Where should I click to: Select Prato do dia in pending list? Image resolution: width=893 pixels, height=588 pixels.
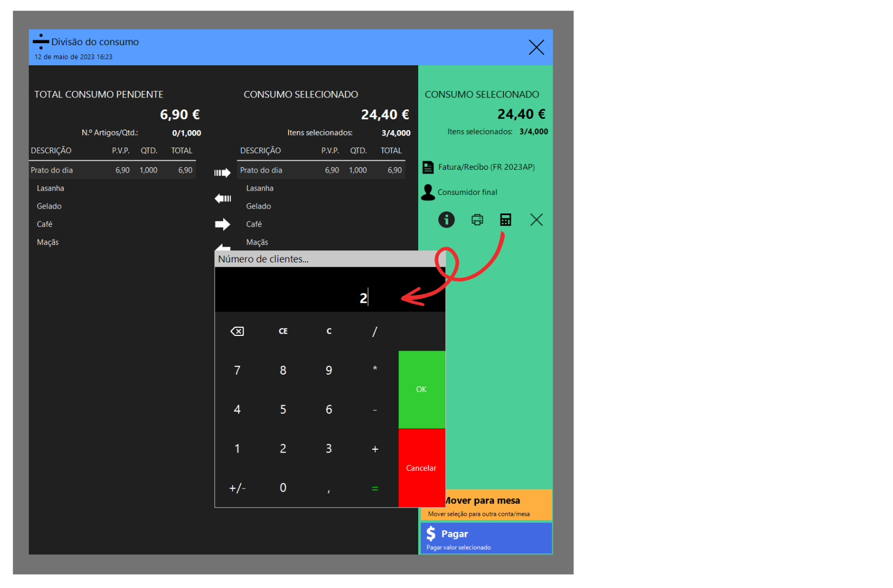click(112, 170)
